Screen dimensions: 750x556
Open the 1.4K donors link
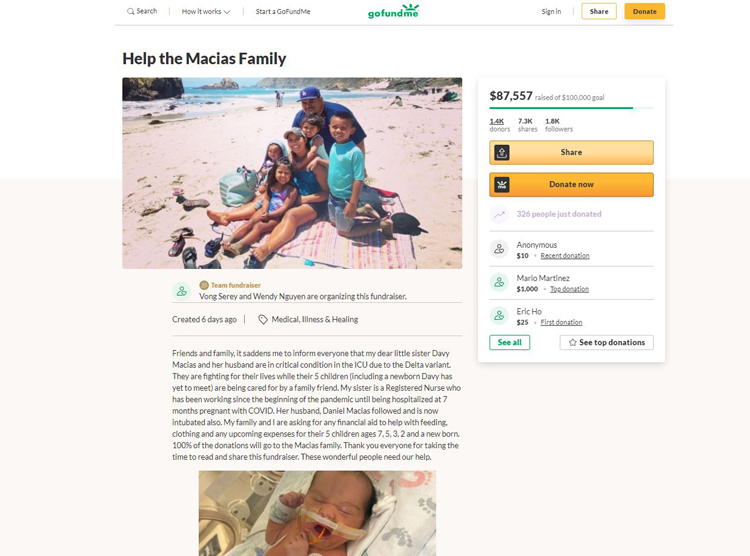click(499, 125)
